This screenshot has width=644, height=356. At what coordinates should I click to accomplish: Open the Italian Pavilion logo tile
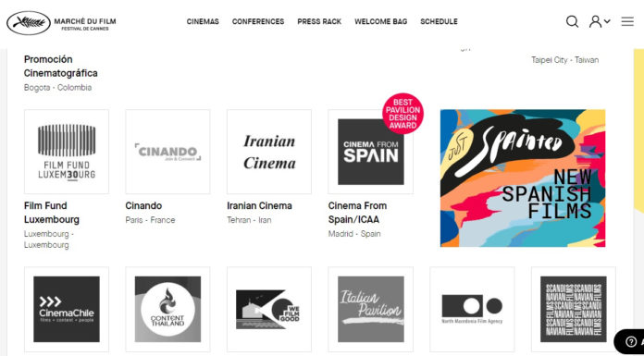coord(370,309)
